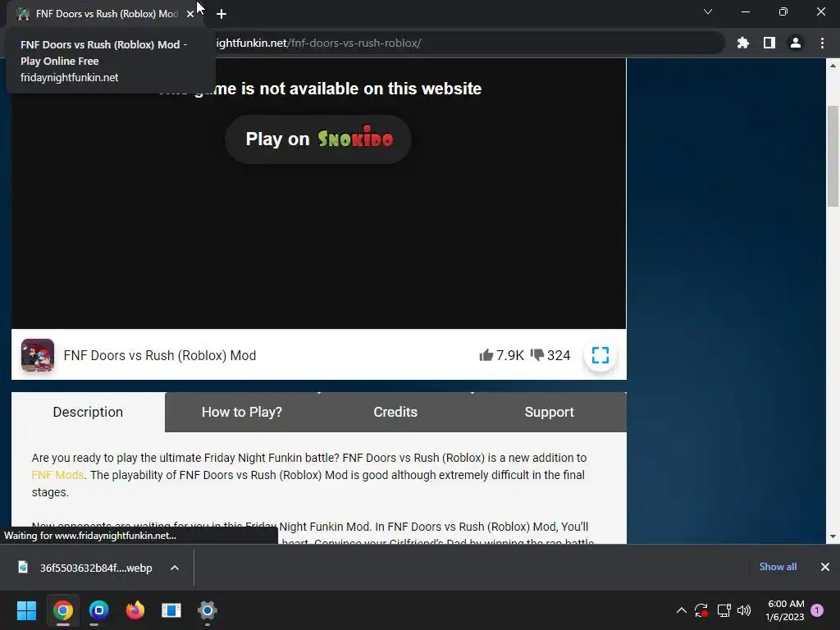Click the downloaded webp file icon
840x630 pixels.
[23, 567]
